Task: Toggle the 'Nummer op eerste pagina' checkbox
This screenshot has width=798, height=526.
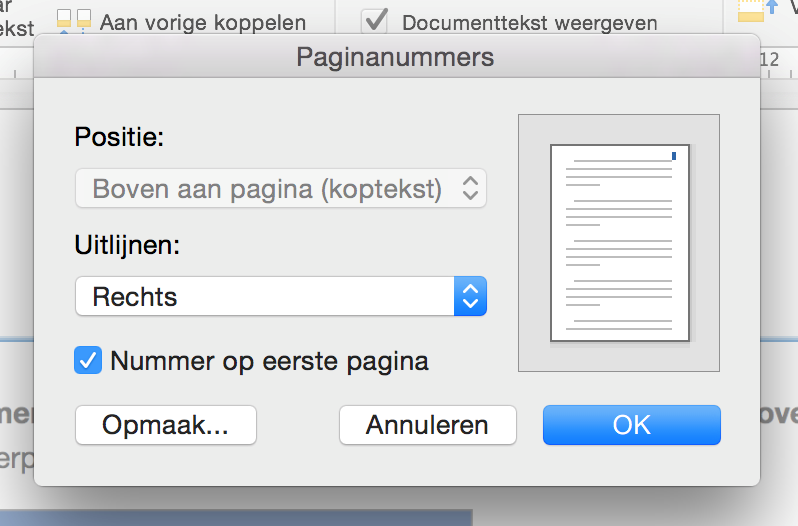Action: coord(88,361)
